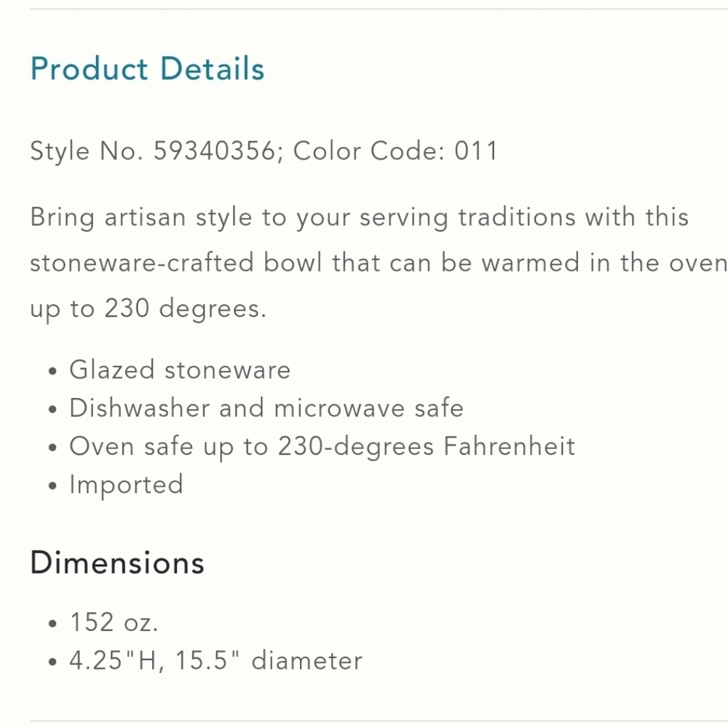Click the 'Bring artisan style' description line

coord(360,218)
